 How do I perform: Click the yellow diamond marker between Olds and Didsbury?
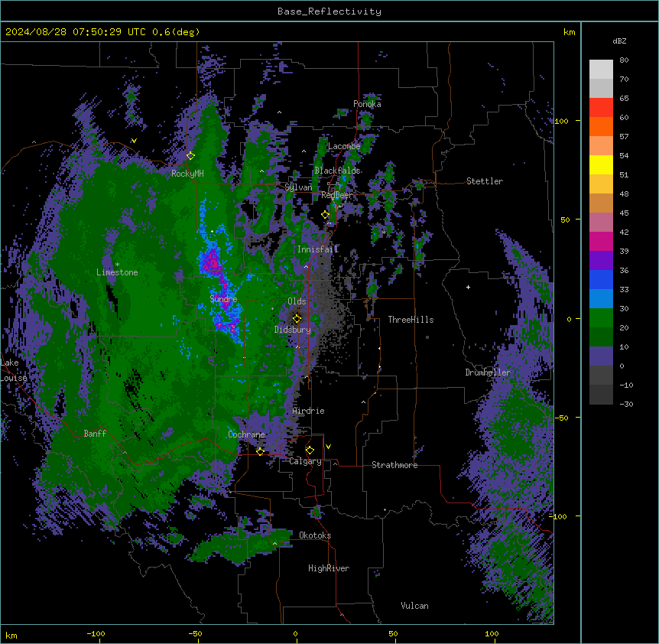297,318
